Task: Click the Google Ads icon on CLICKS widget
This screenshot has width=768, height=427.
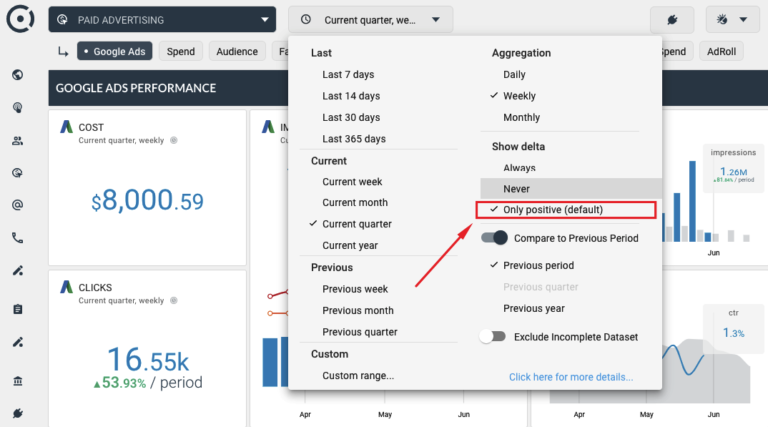Action: [66, 287]
